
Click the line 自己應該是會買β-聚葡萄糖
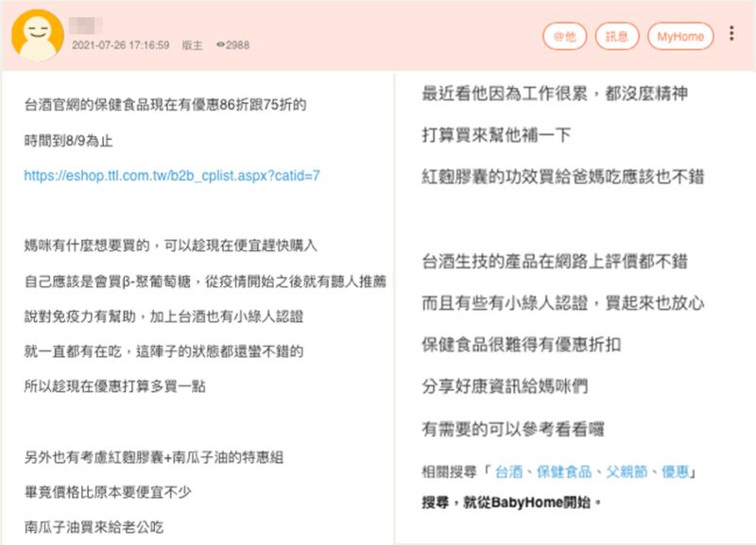[205, 281]
